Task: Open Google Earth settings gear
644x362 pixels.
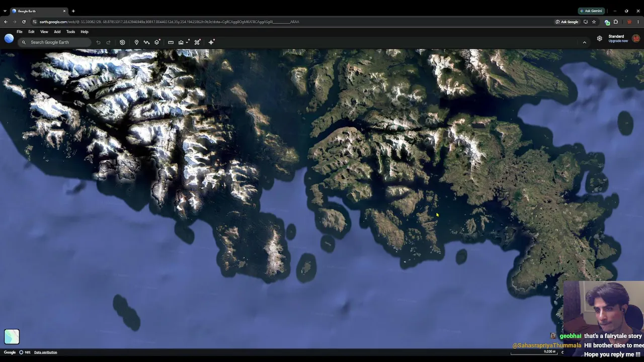Action: click(x=599, y=38)
